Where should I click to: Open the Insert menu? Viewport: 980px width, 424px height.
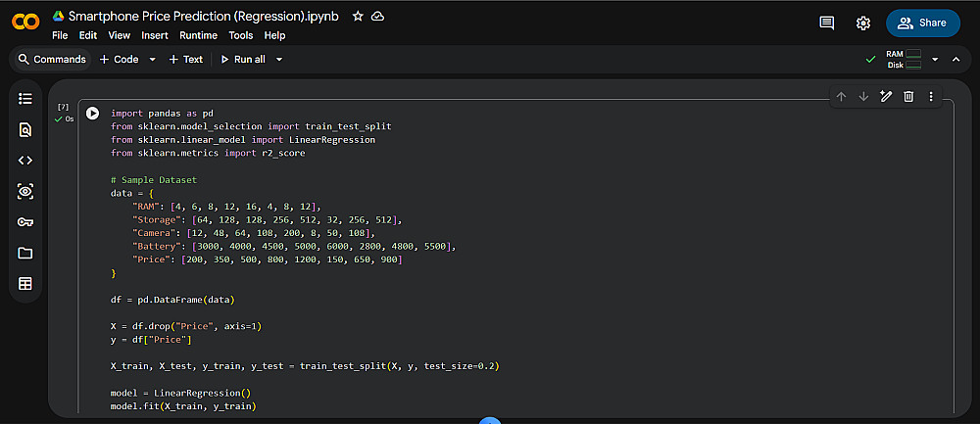point(155,35)
